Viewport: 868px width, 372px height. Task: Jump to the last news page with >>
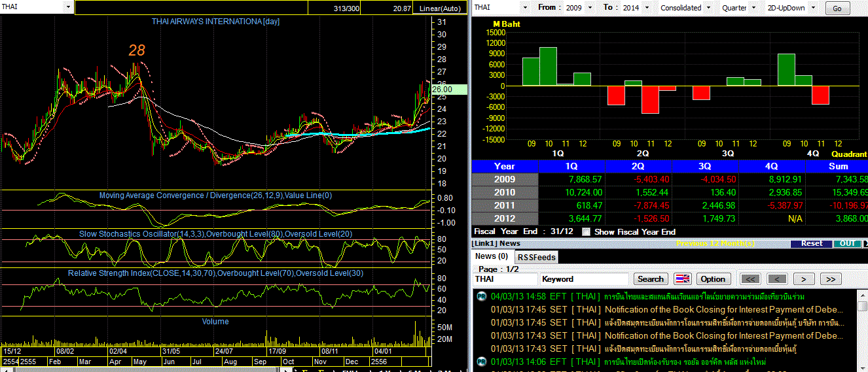click(831, 279)
